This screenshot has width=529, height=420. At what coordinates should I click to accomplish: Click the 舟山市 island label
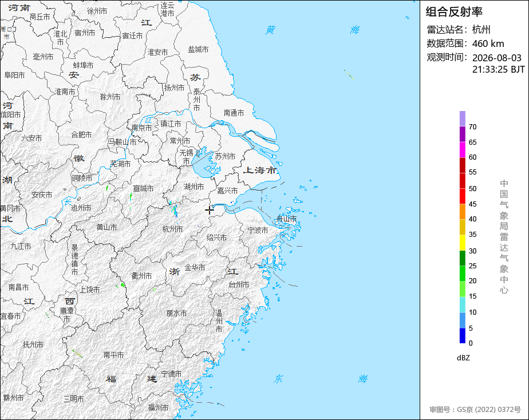click(x=286, y=219)
